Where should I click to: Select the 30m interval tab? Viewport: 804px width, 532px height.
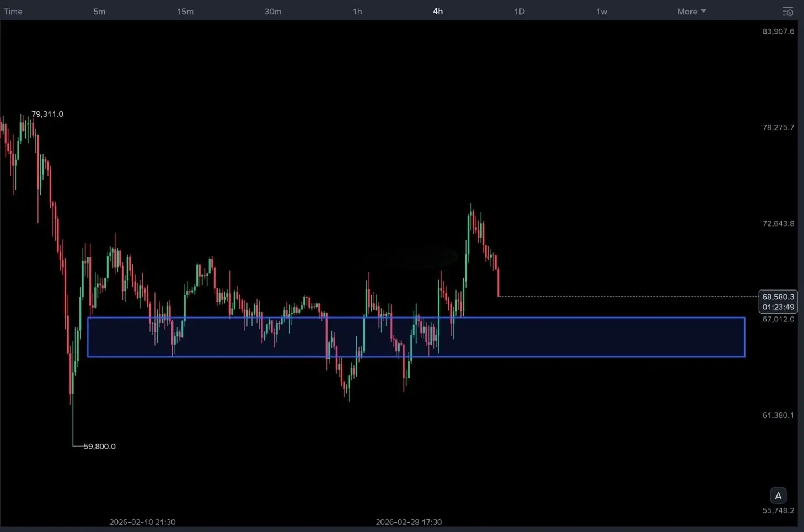point(273,12)
